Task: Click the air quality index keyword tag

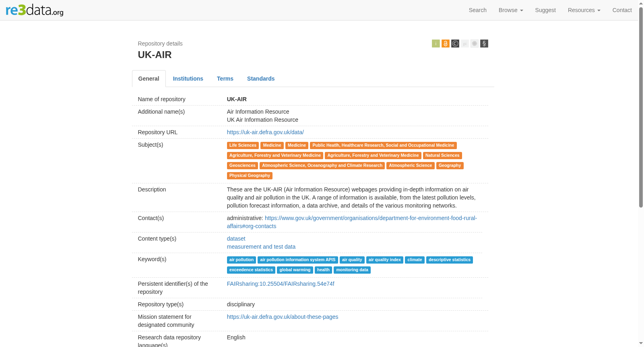Action: (x=385, y=260)
